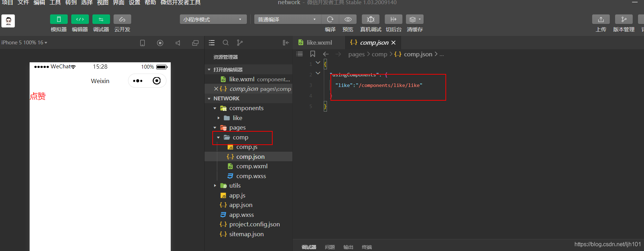Open the 编辑 menu
Viewport: 644px width, 251px height.
click(x=39, y=2)
